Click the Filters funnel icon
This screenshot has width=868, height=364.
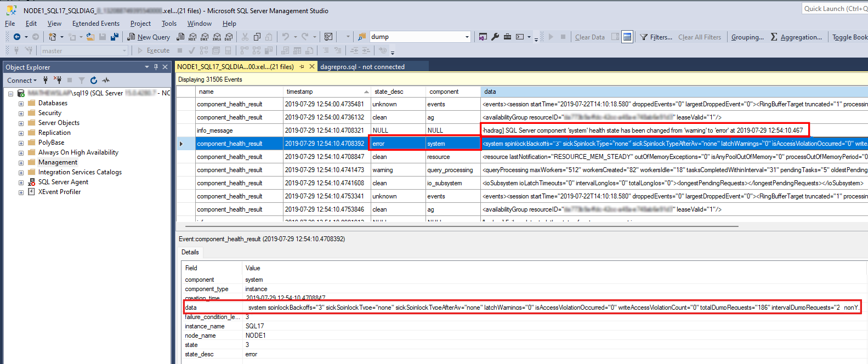tap(644, 37)
